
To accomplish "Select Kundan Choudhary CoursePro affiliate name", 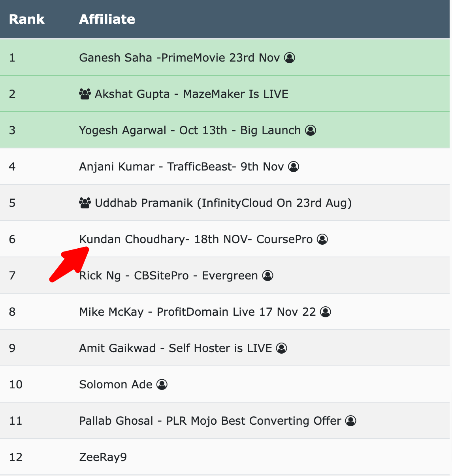I will (196, 239).
